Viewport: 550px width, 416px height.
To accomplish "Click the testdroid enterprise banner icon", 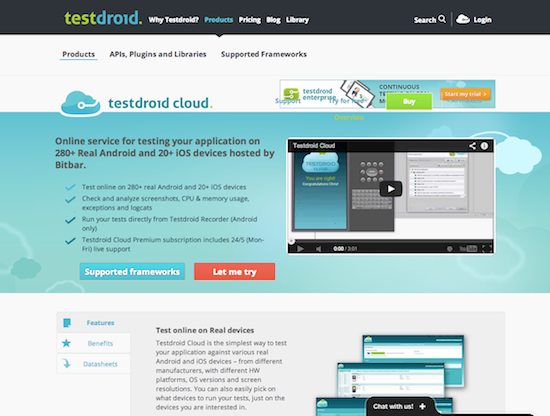I will (291, 94).
